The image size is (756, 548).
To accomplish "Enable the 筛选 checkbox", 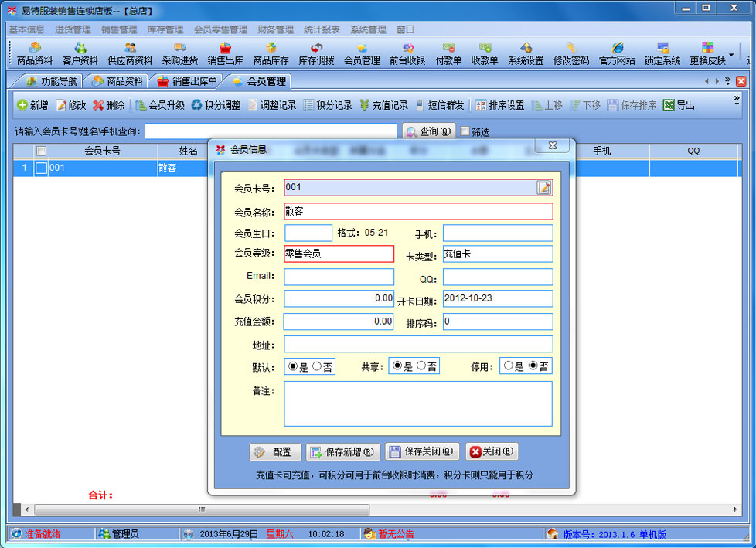I will click(465, 131).
